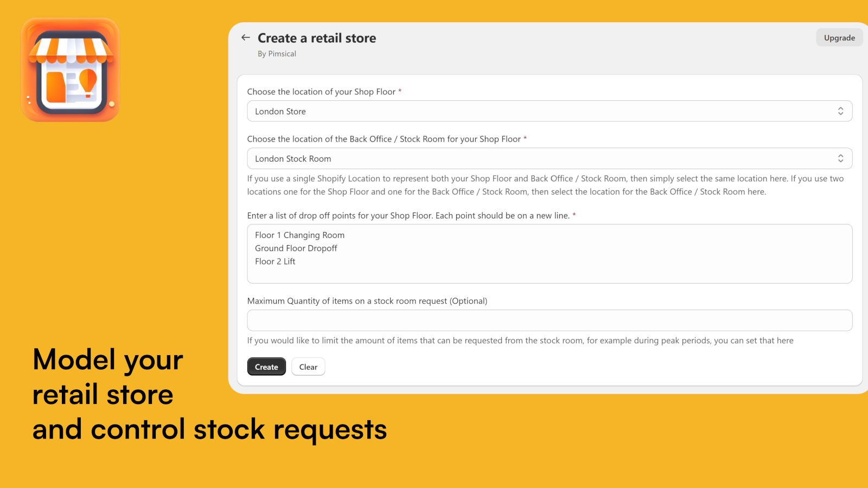Click the Maximum Quantity input field

(x=550, y=320)
